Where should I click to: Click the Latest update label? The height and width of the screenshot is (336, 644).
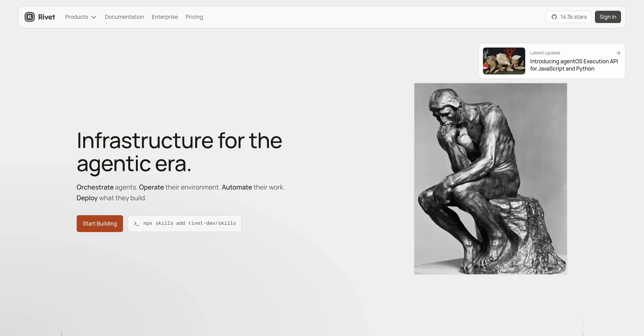point(545,53)
